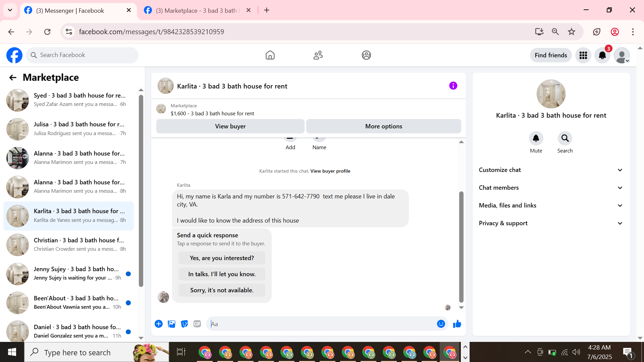This screenshot has width=644, height=362.
Task: Open browser zoom magnifier icon
Action: coord(555,32)
